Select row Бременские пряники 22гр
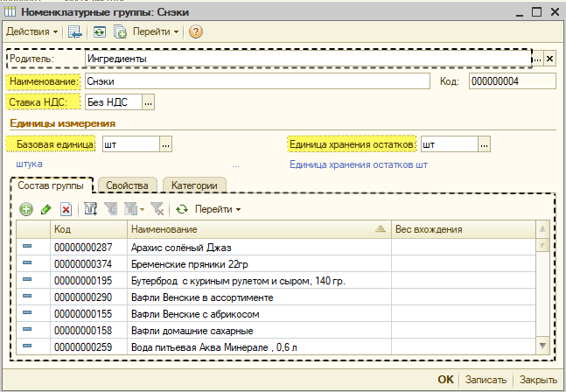This screenshot has width=566, height=392. pos(276,264)
